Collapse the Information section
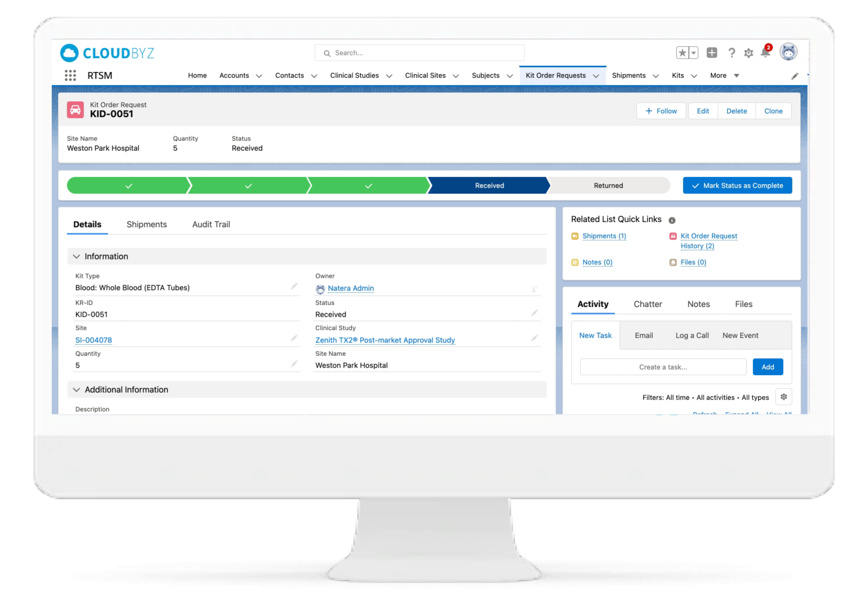 tap(76, 256)
